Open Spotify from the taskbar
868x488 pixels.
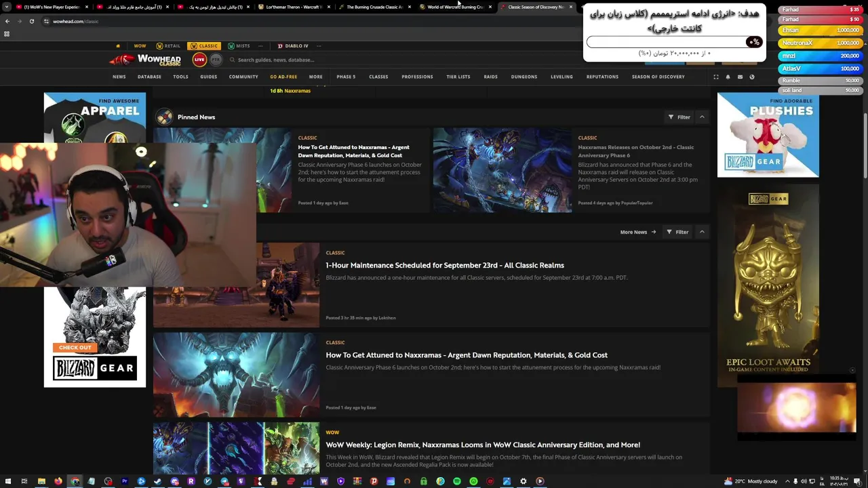point(456,481)
